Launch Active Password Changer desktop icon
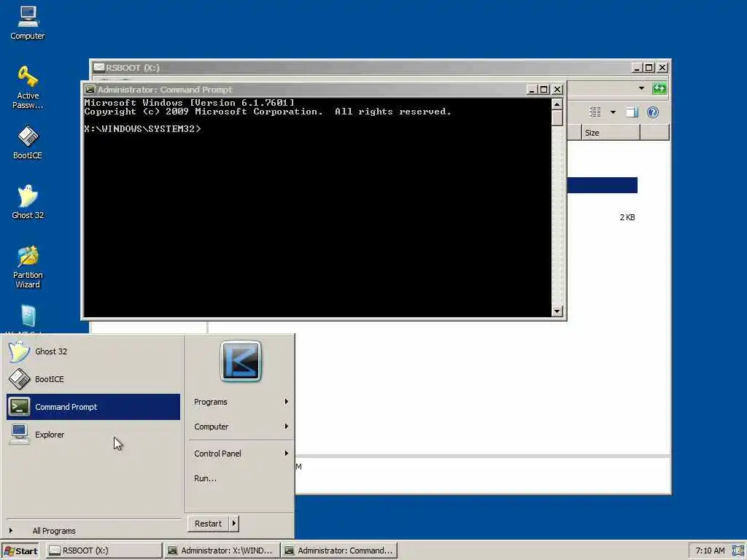 click(x=28, y=87)
